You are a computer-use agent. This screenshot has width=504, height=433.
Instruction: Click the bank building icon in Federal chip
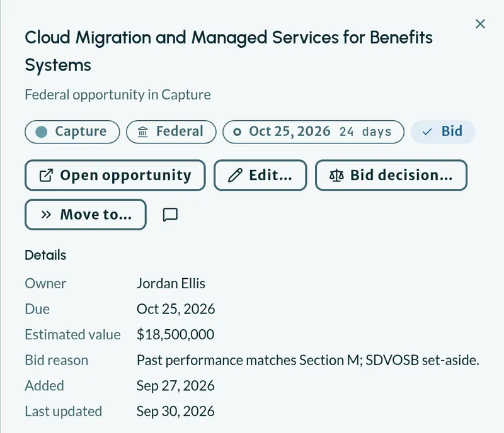(x=143, y=132)
